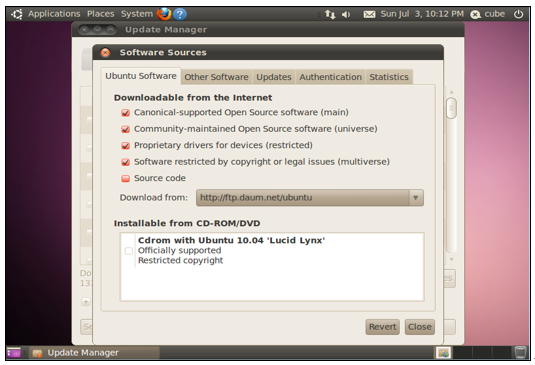Switch to the Statistics tab
This screenshot has width=535, height=365.
(389, 77)
